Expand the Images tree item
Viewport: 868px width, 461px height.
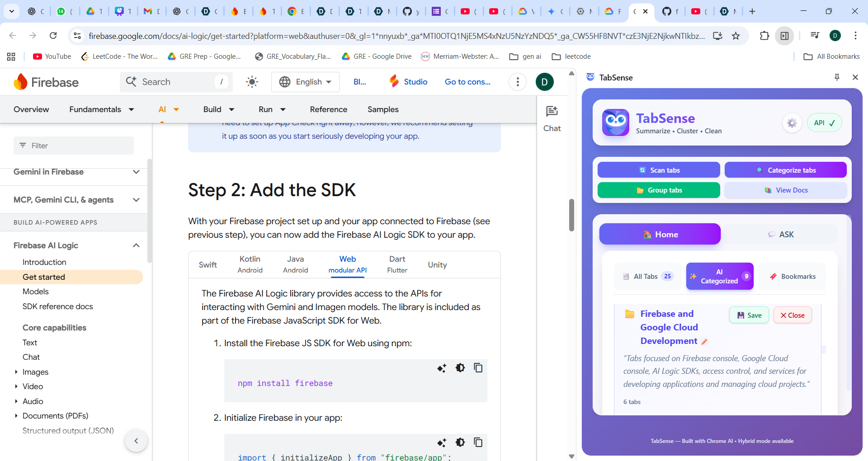(16, 372)
